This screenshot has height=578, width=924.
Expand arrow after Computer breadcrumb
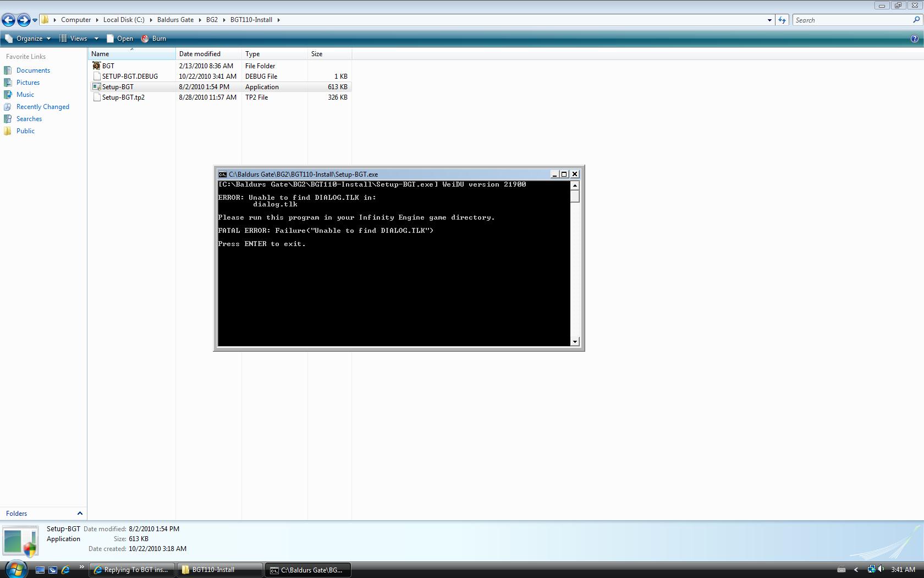coord(97,20)
